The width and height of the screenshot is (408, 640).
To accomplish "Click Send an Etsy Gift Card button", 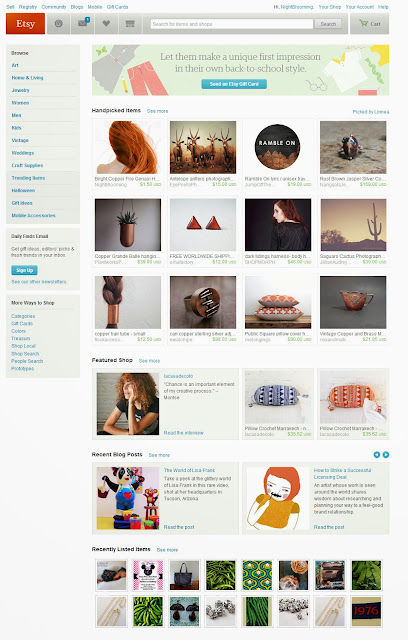I will pos(234,84).
